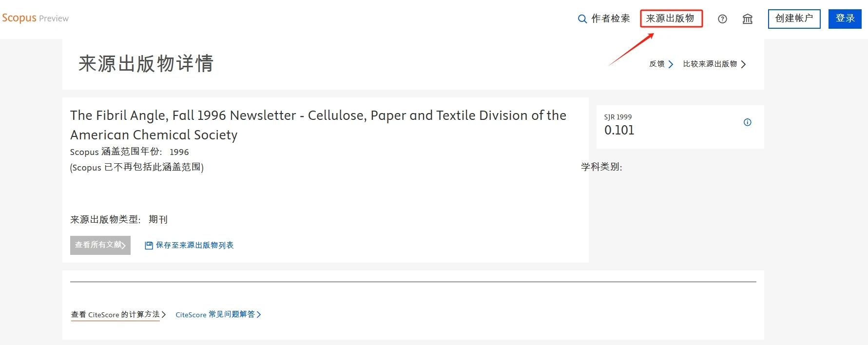Screen dimensions: 868x345
Task: Click the SJR 1999 value 0.101
Action: click(x=619, y=130)
